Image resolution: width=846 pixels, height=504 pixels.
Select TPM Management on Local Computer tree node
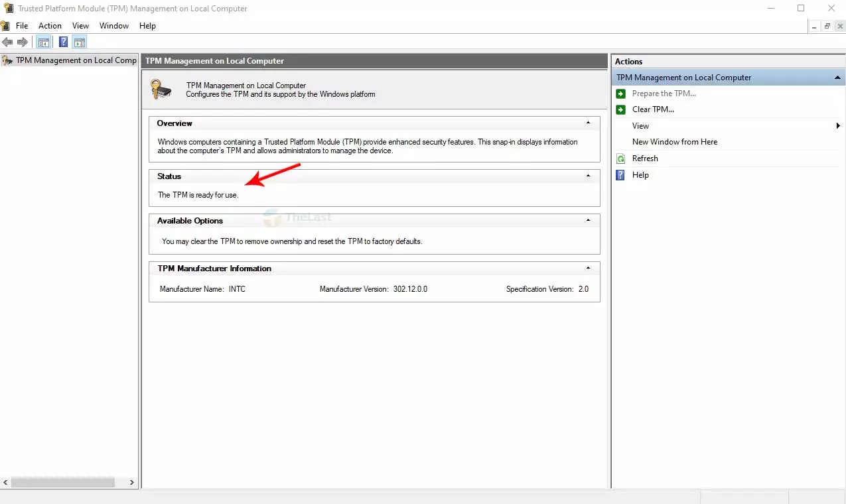pyautogui.click(x=70, y=60)
